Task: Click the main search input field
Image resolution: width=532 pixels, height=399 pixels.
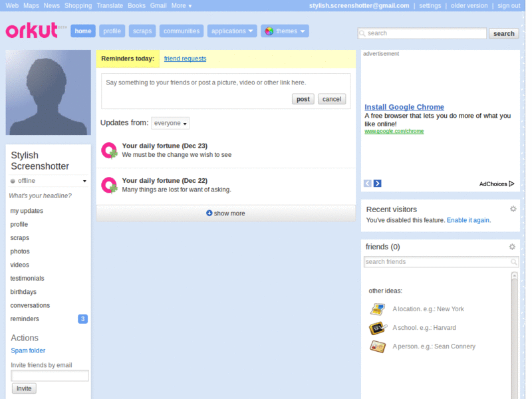Action: pyautogui.click(x=422, y=33)
